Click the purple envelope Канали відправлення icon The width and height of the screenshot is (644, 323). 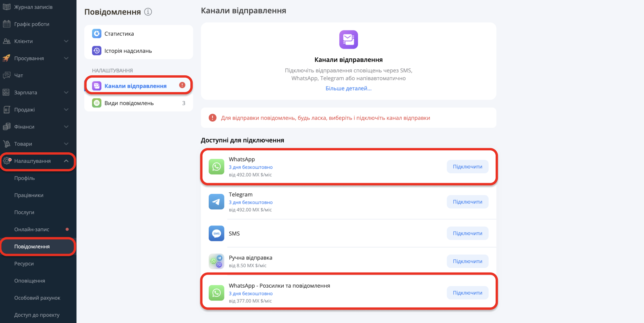[349, 39]
